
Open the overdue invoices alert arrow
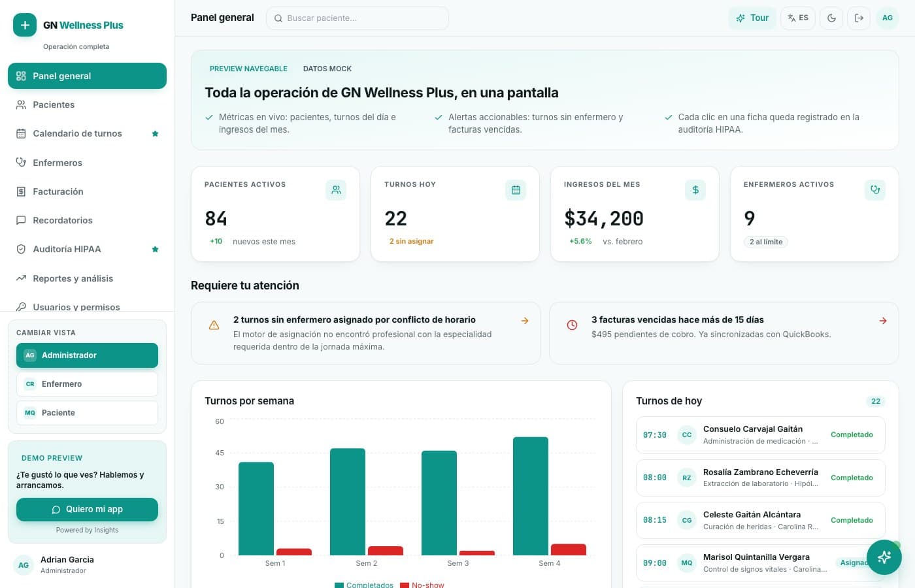883,321
